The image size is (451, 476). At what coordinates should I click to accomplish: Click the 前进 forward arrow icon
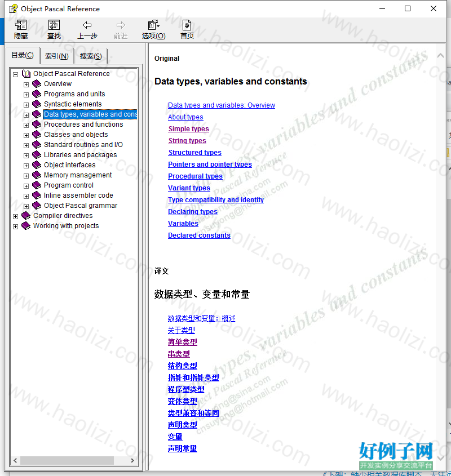(x=121, y=25)
